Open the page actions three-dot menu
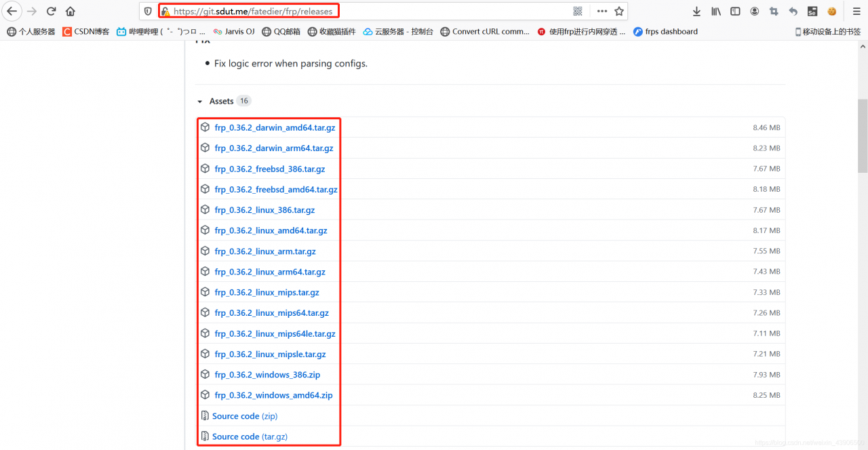 pos(602,11)
